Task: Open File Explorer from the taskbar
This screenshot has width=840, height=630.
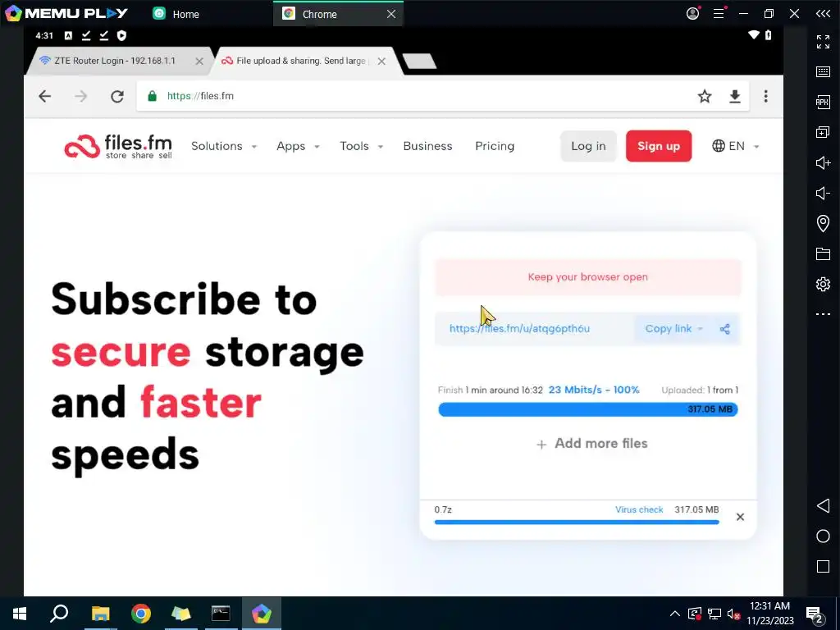Action: [100, 614]
